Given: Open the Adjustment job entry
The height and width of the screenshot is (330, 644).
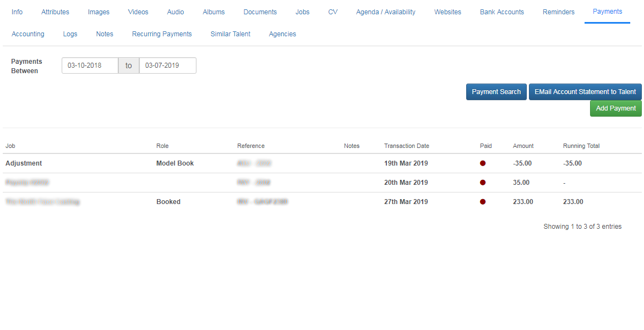Looking at the screenshot, I should click(24, 163).
